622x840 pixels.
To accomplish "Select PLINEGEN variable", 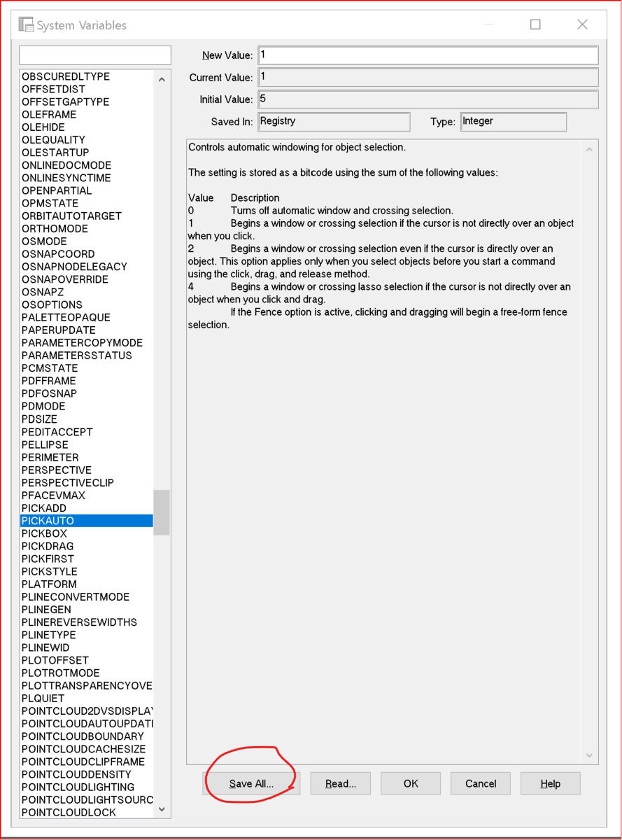I will tap(46, 610).
